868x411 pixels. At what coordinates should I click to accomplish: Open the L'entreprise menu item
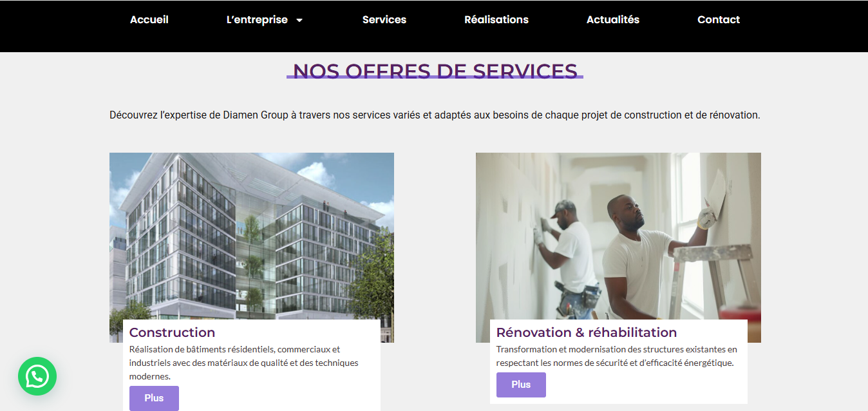tap(257, 19)
